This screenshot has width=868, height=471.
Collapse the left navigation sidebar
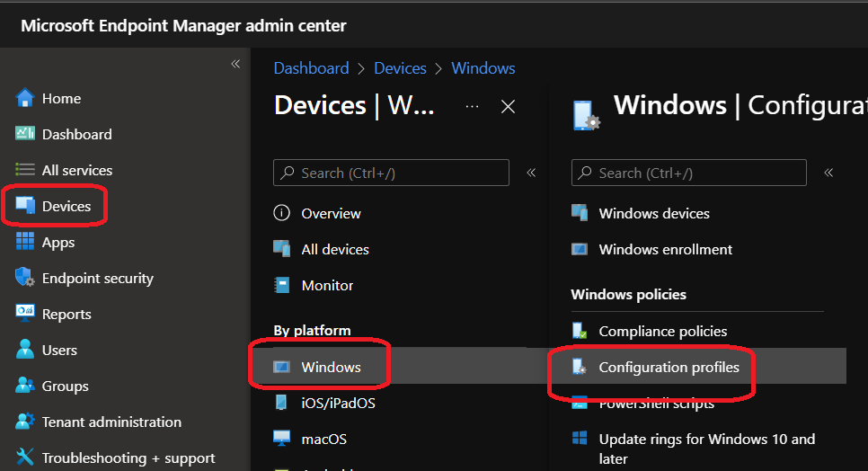tap(235, 64)
